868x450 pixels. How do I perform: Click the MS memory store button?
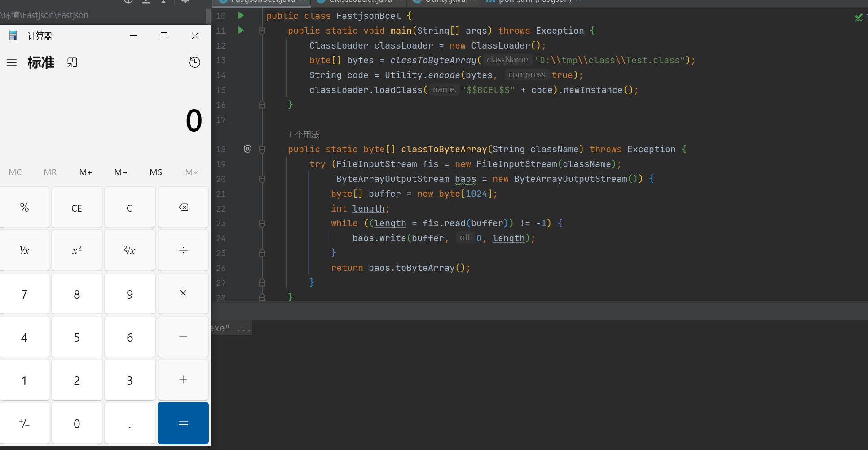tap(156, 172)
